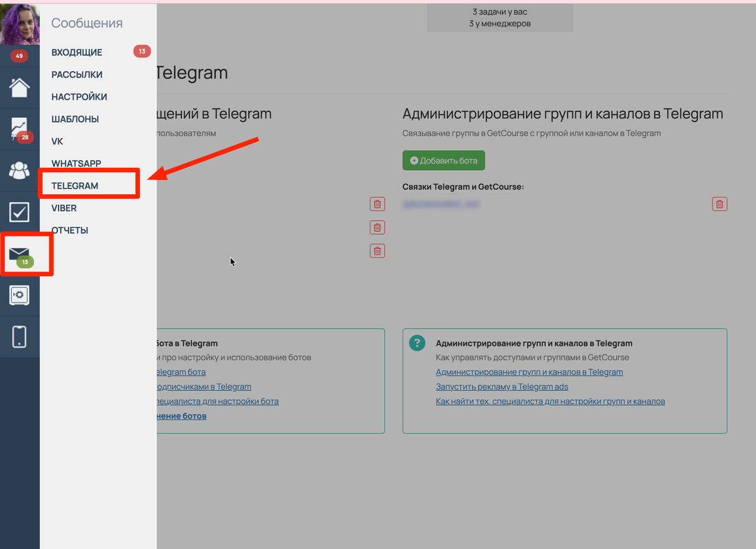Open the sales chart icon in sidebar
This screenshot has height=549, width=756.
(x=20, y=129)
